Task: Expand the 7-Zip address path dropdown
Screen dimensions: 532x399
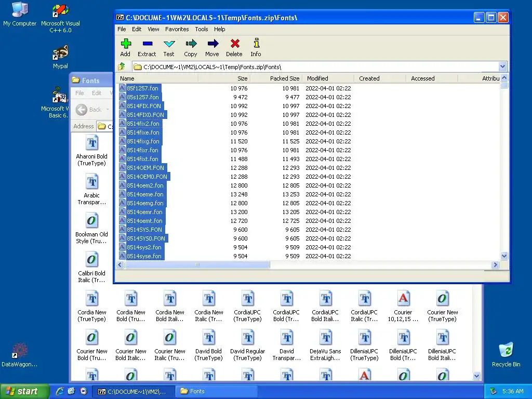Action: click(502, 66)
